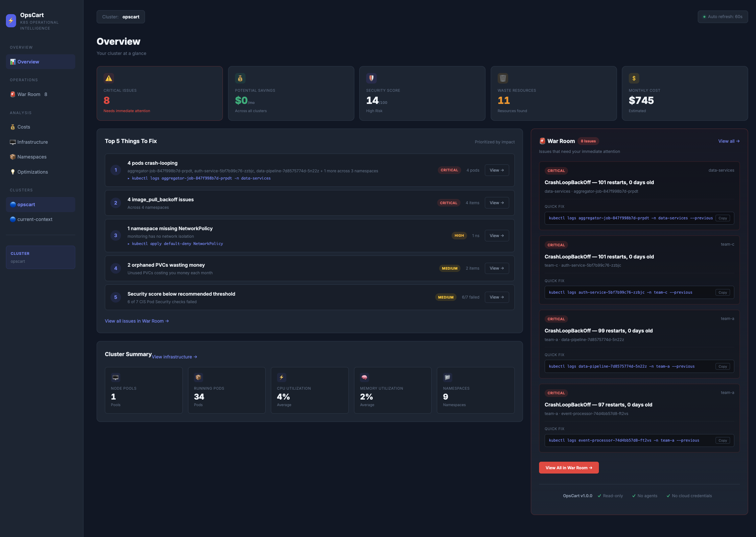
Task: Open the Optimizations page
Action: [x=41, y=172]
